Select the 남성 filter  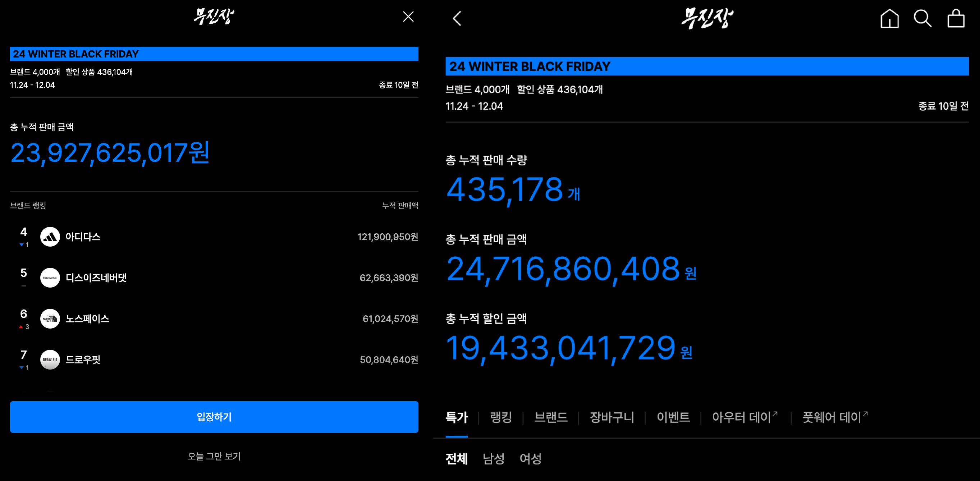[x=494, y=459]
